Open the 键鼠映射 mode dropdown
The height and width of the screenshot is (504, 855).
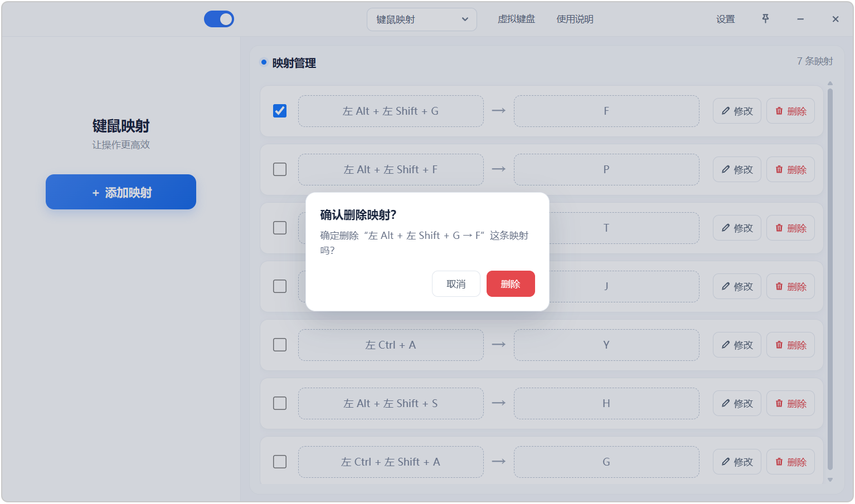pos(422,19)
